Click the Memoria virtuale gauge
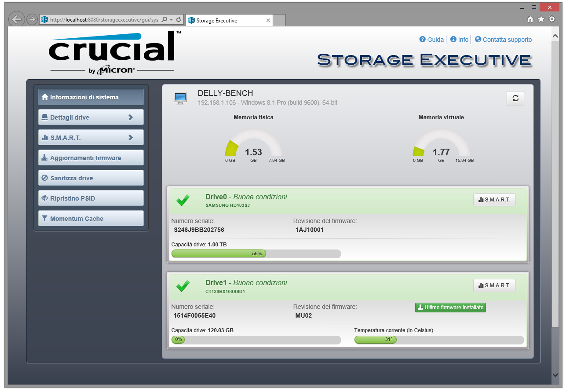This screenshot has width=566, height=392. tap(441, 144)
